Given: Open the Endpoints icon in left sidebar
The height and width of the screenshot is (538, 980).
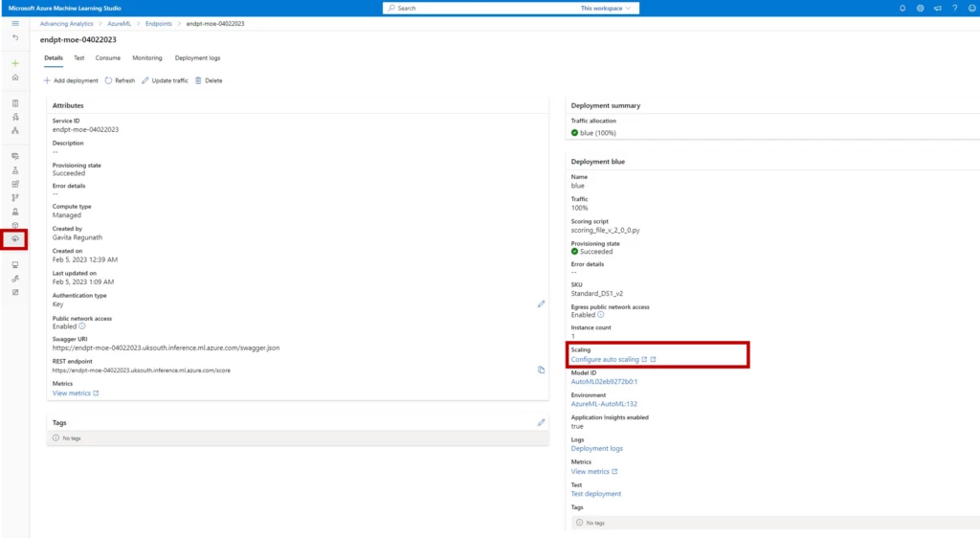Looking at the screenshot, I should (x=14, y=238).
